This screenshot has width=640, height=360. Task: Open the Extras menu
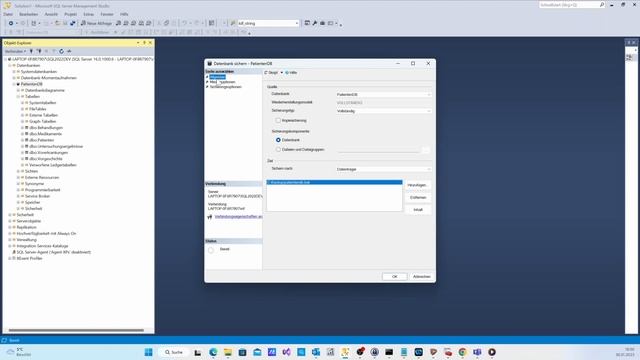89,14
